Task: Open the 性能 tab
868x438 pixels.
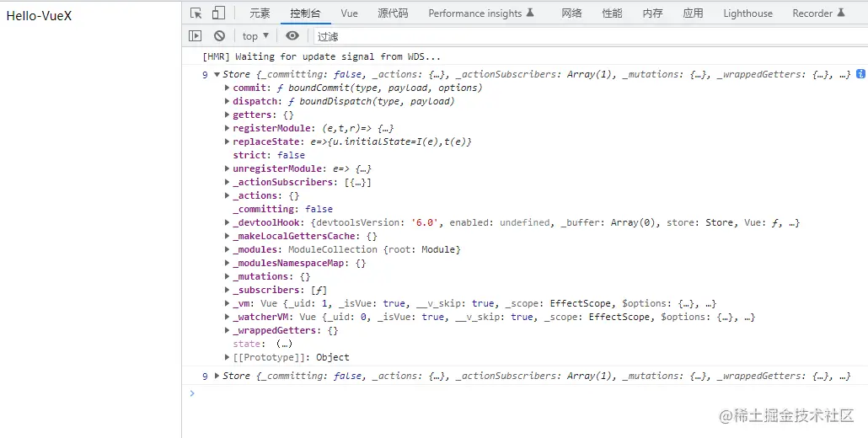Action: click(x=613, y=13)
